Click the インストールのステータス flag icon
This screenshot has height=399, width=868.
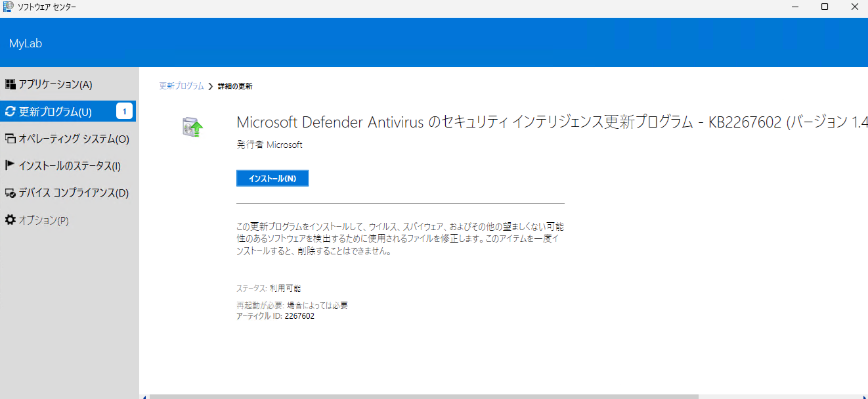[10, 166]
